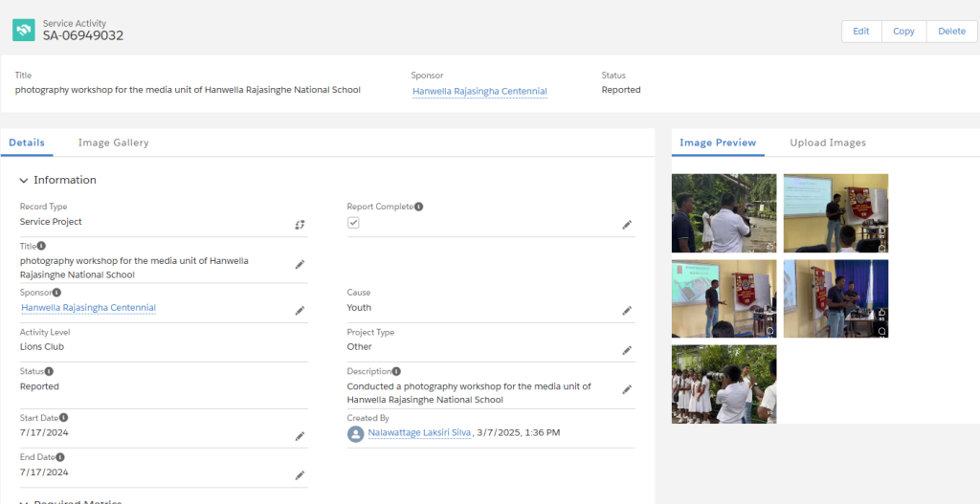980x504 pixels.
Task: Open thumbnail of students with camera outdoors
Action: [724, 384]
